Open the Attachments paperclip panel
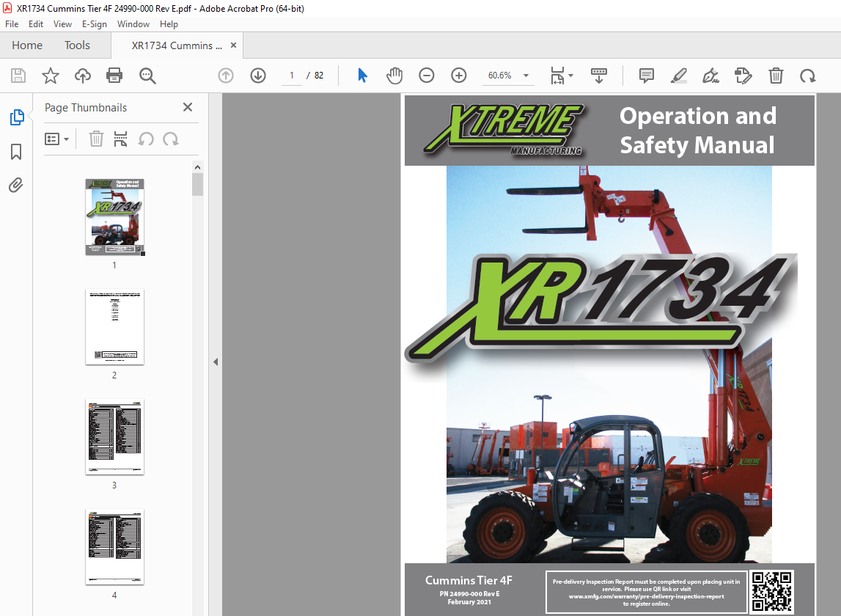 16,186
